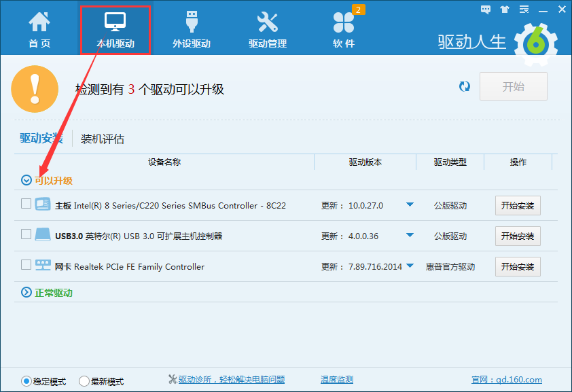
Task: Tick the 网卡 Realtek checkbox
Action: point(26,265)
